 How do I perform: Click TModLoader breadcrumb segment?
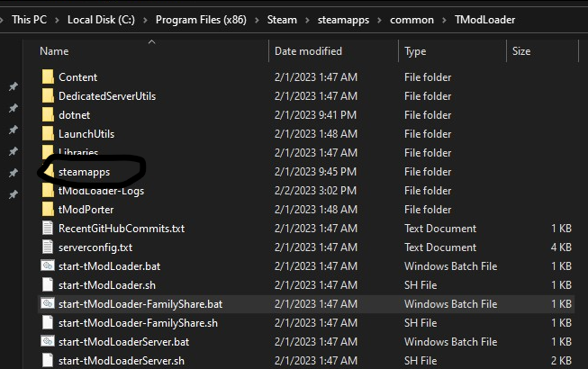pyautogui.click(x=484, y=20)
